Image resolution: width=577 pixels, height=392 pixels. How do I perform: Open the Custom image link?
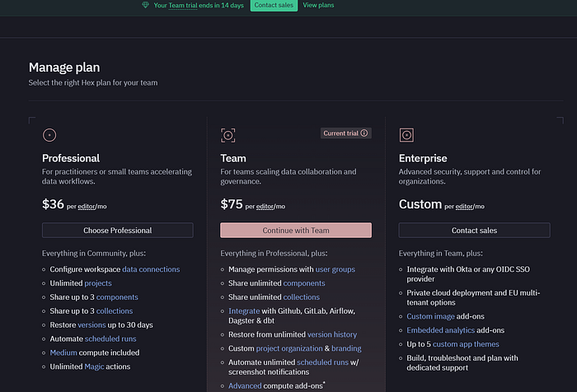[x=430, y=316]
